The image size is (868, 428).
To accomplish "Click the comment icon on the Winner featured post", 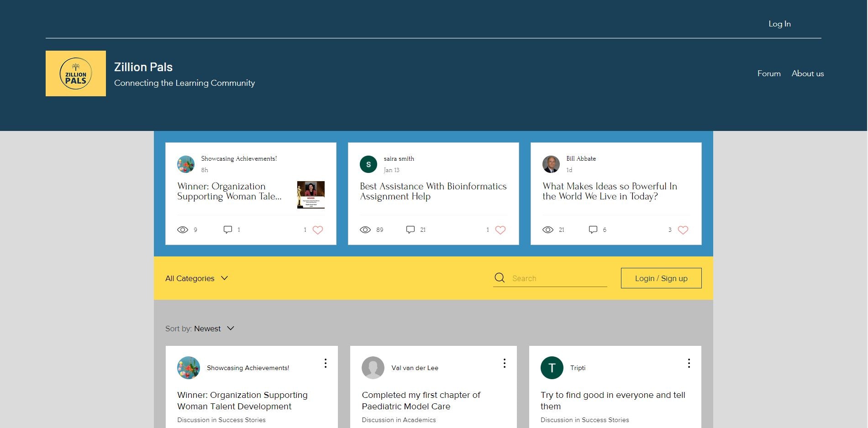I will pos(228,230).
